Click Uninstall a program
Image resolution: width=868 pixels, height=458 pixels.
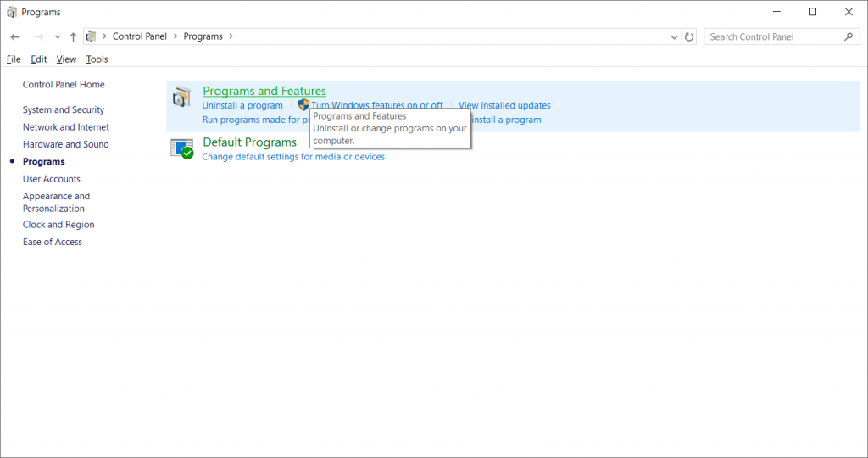coord(242,105)
